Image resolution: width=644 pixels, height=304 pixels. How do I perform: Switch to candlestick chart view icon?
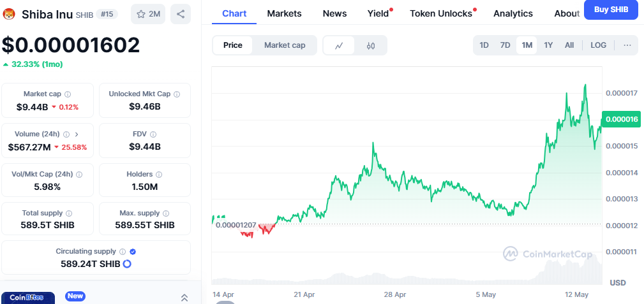pos(370,45)
